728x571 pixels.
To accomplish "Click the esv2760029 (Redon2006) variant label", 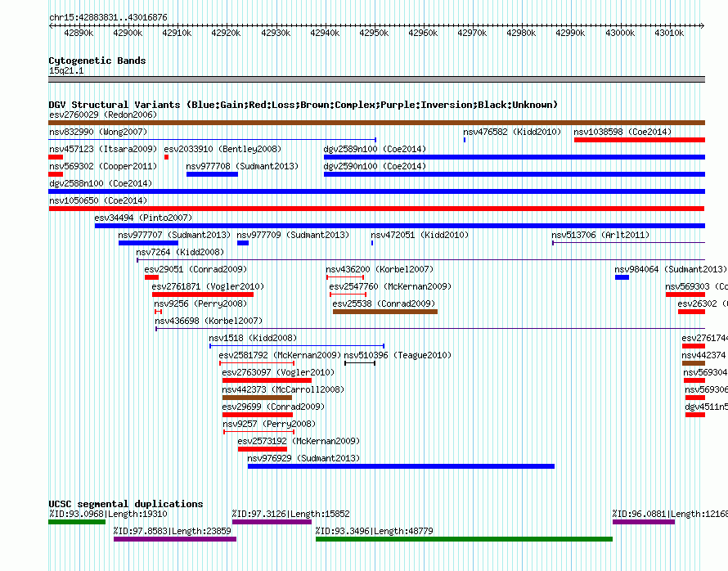I will pyautogui.click(x=103, y=115).
